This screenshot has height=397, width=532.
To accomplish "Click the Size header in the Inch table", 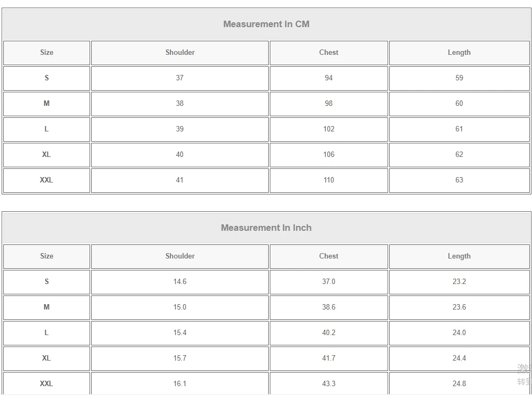I will 47,256.
